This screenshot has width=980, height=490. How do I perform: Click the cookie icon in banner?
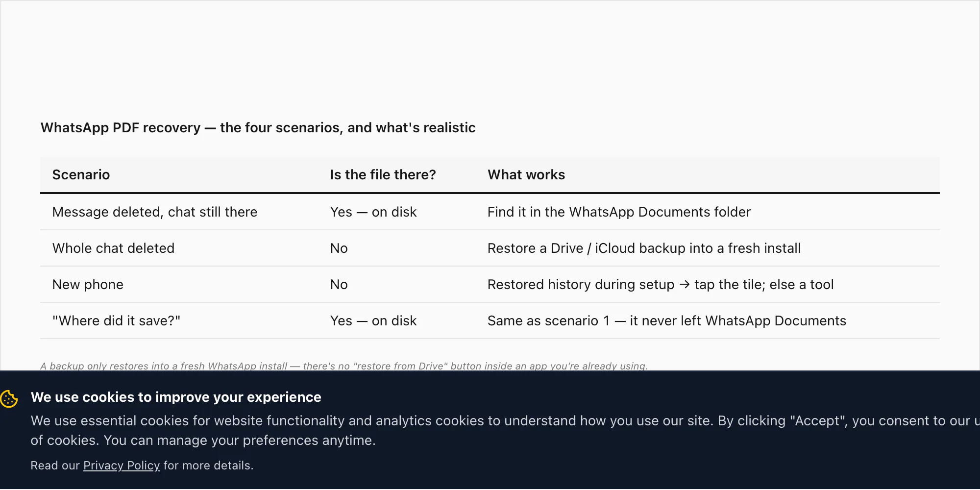[9, 398]
